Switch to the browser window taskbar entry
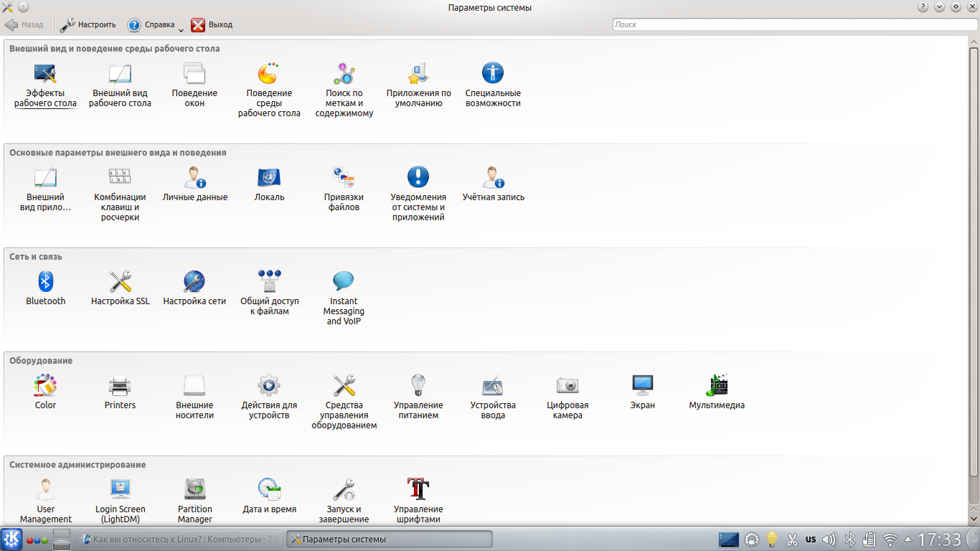The height and width of the screenshot is (551, 980). coord(179,539)
